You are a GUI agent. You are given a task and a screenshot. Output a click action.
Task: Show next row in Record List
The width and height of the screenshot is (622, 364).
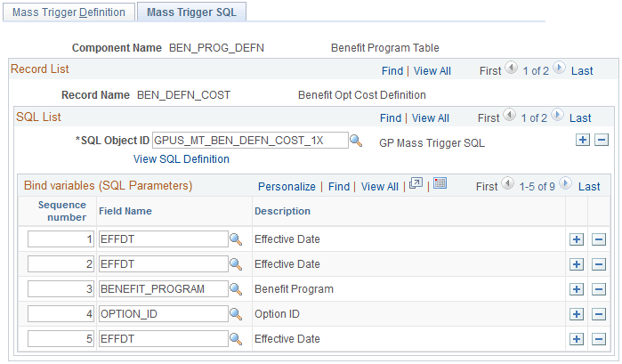[559, 68]
